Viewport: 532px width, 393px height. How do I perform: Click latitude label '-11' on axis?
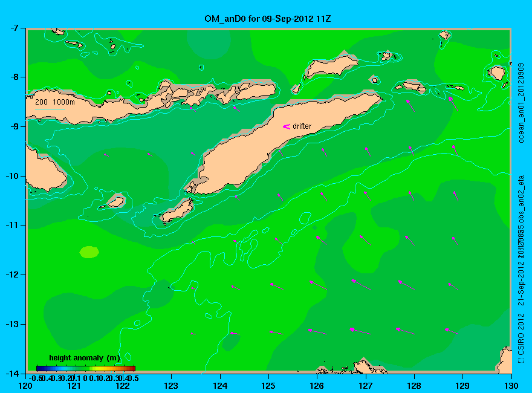12,225
